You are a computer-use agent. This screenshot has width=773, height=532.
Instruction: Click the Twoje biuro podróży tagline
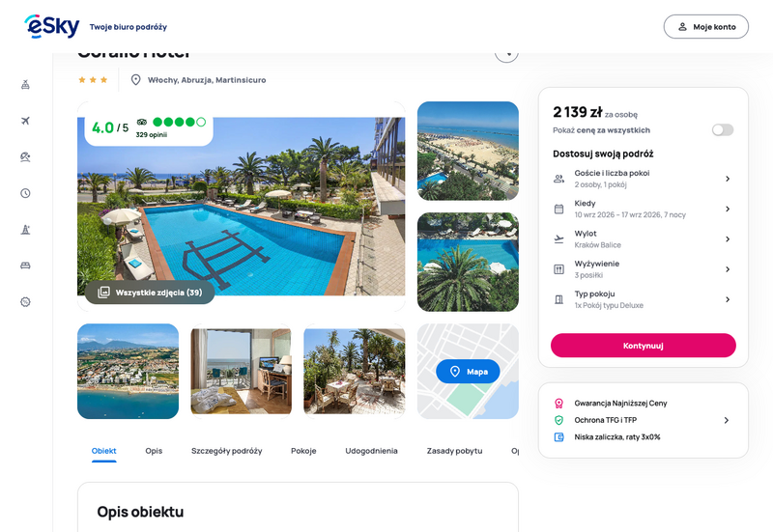click(x=129, y=27)
